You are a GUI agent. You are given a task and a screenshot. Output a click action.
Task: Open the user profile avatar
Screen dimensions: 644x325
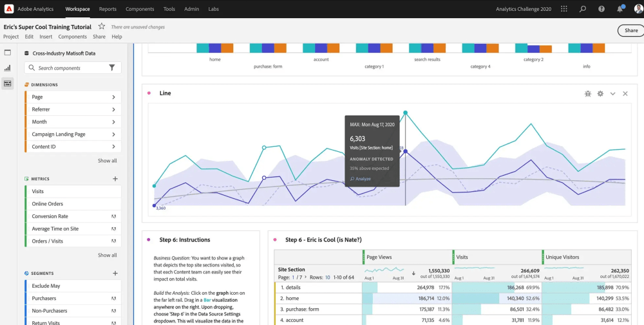(639, 8)
